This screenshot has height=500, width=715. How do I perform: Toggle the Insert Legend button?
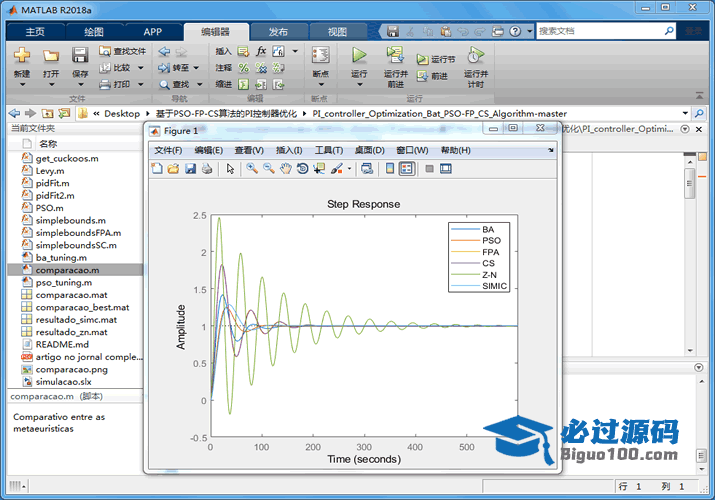point(407,169)
